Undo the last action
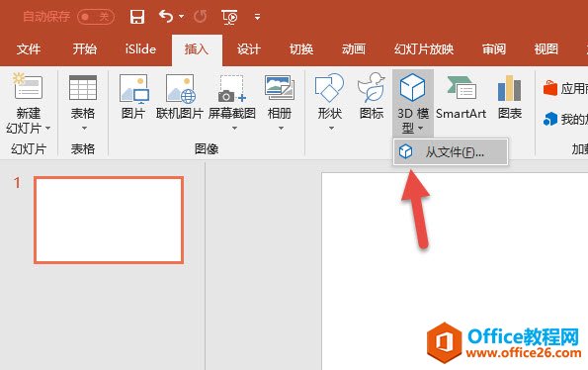The width and height of the screenshot is (588, 370). [166, 17]
